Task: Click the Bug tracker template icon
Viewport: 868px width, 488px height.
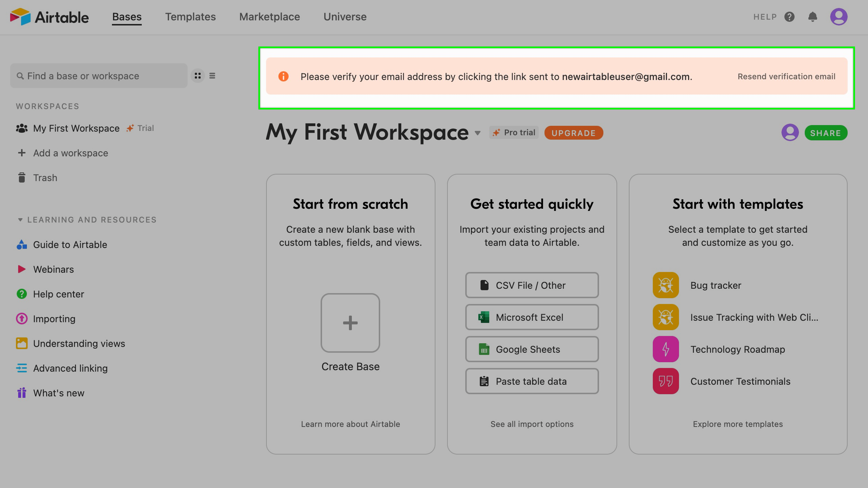Action: pyautogui.click(x=666, y=285)
